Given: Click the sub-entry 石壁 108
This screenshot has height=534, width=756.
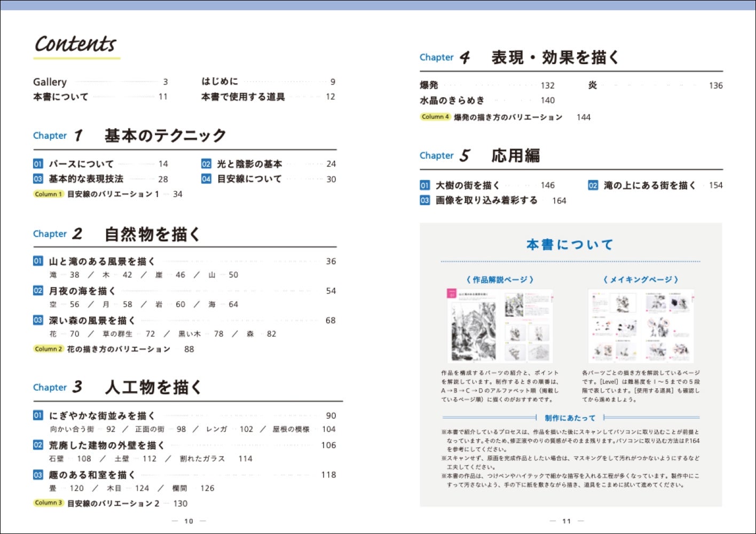Looking at the screenshot, I should [70, 459].
